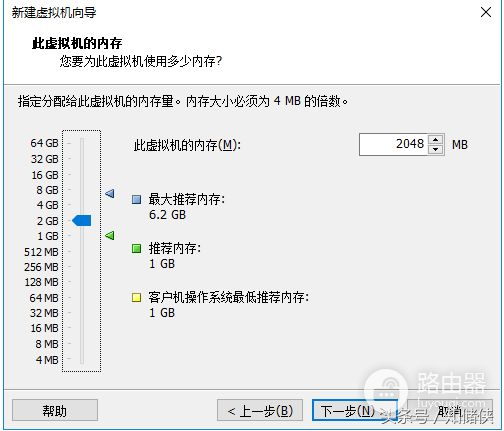Select the 1 GB slider label
Screen dimensions: 504x431
coord(48,236)
